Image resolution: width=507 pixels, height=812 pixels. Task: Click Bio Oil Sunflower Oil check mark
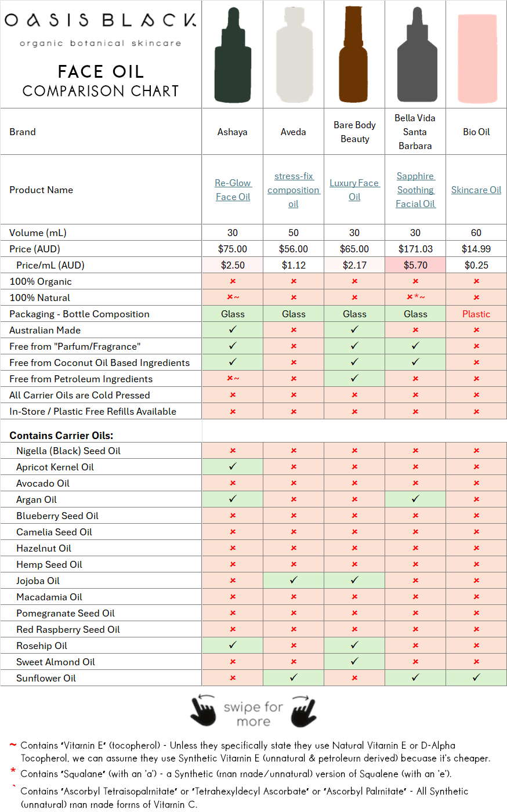476,677
